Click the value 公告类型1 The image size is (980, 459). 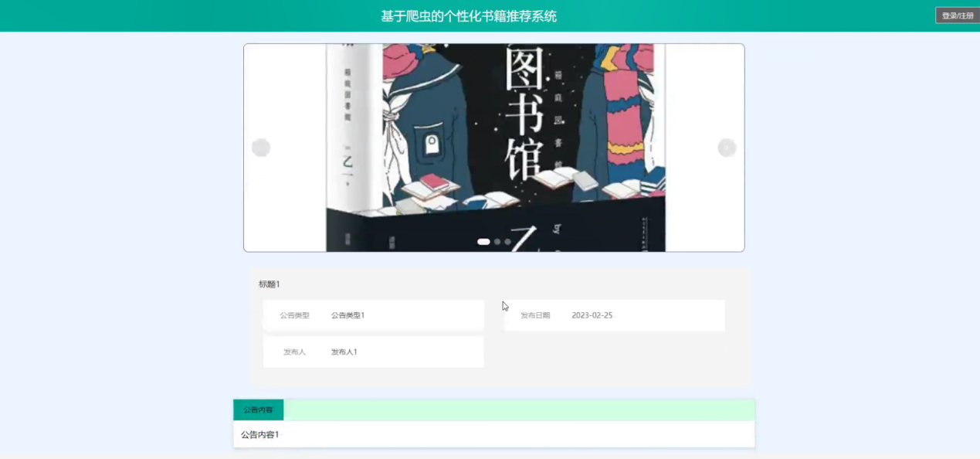348,315
